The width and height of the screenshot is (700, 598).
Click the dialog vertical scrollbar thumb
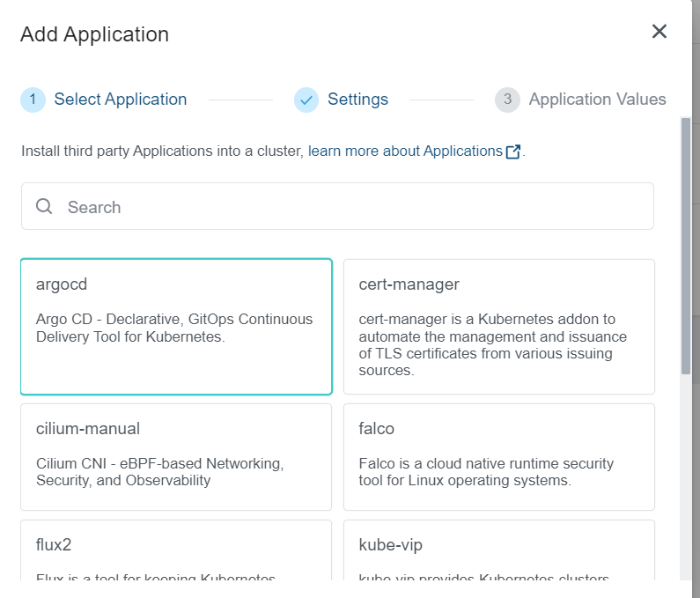click(686, 246)
